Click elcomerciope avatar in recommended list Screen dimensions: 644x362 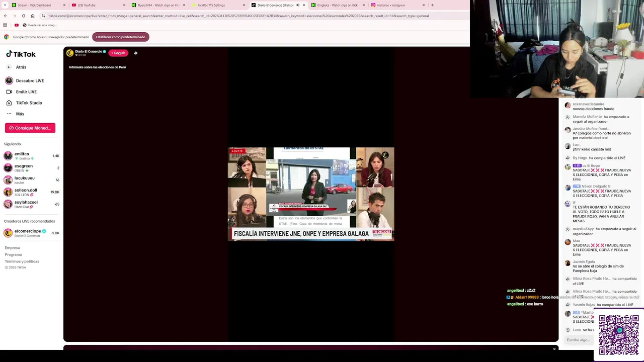(8, 233)
